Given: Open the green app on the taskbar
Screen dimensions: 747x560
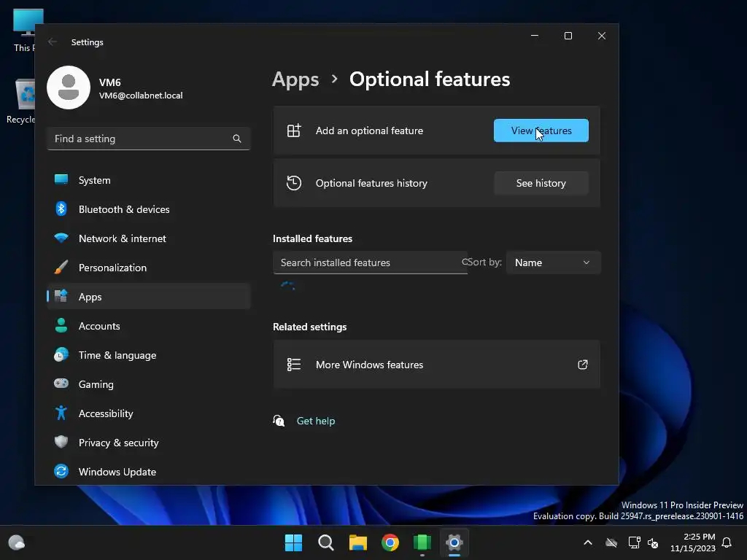Looking at the screenshot, I should (x=422, y=542).
